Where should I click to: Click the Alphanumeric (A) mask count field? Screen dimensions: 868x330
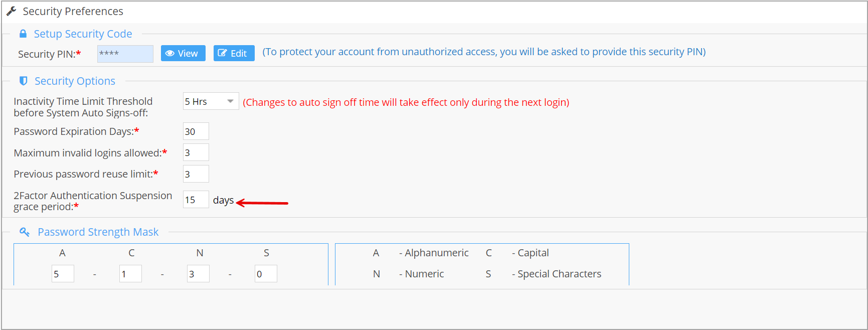pyautogui.click(x=63, y=274)
